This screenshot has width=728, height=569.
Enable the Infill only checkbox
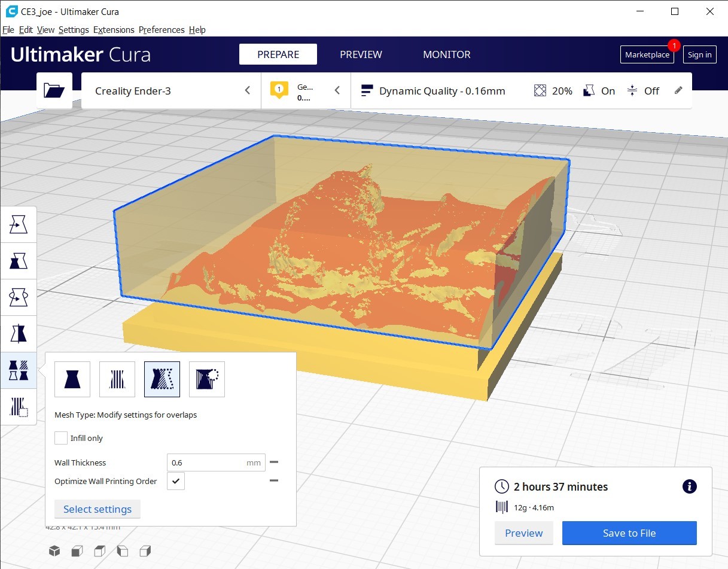(x=61, y=438)
